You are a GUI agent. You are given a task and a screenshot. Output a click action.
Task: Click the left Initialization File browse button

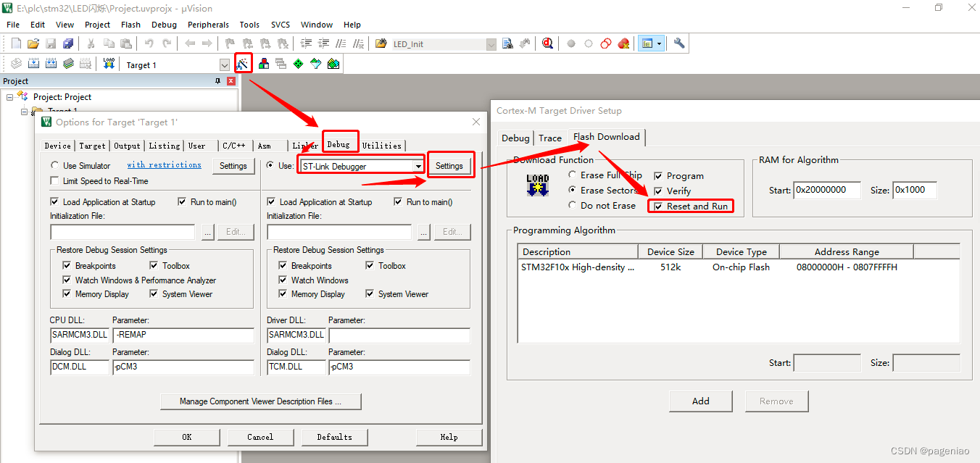(x=208, y=232)
